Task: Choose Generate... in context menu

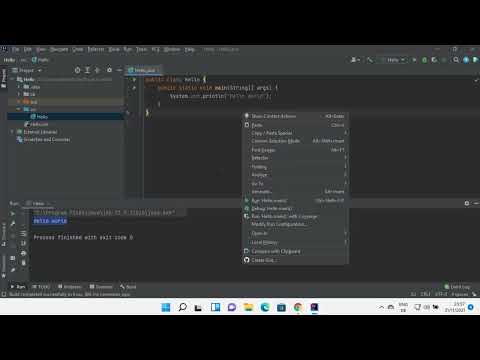Action: pyautogui.click(x=295, y=192)
